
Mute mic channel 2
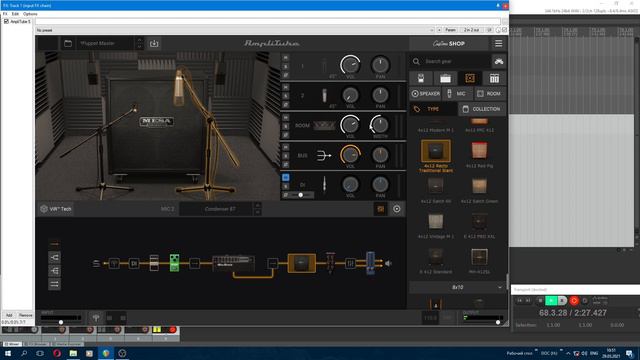click(286, 87)
